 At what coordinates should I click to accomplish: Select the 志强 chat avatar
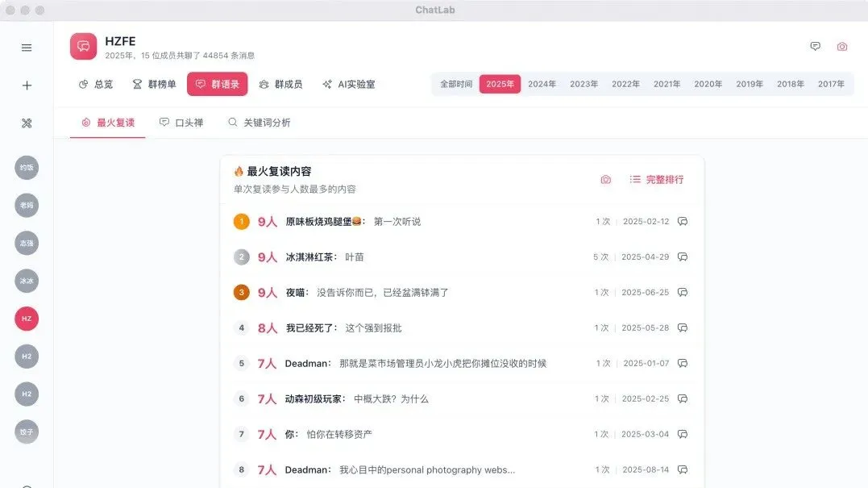(27, 243)
